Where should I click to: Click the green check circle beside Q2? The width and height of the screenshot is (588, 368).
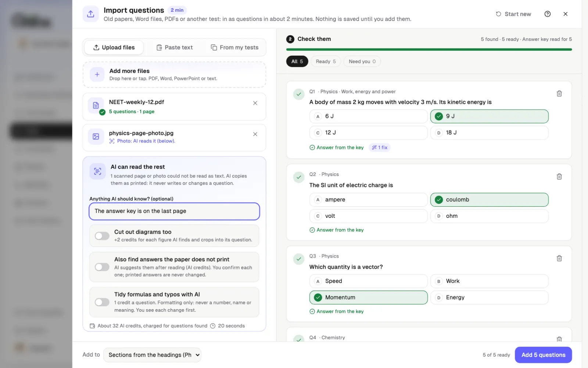(x=299, y=177)
